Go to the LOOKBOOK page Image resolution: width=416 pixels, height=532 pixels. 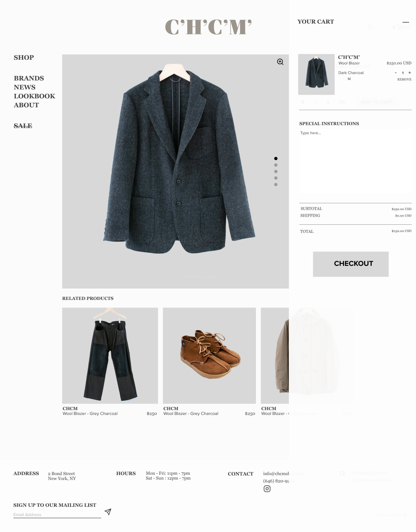pos(35,96)
